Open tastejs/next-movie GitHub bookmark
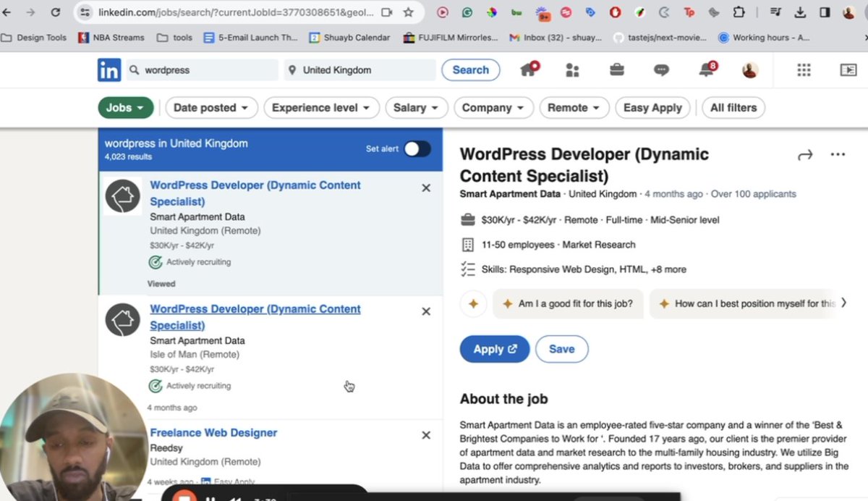The height and width of the screenshot is (501, 868). point(660,38)
